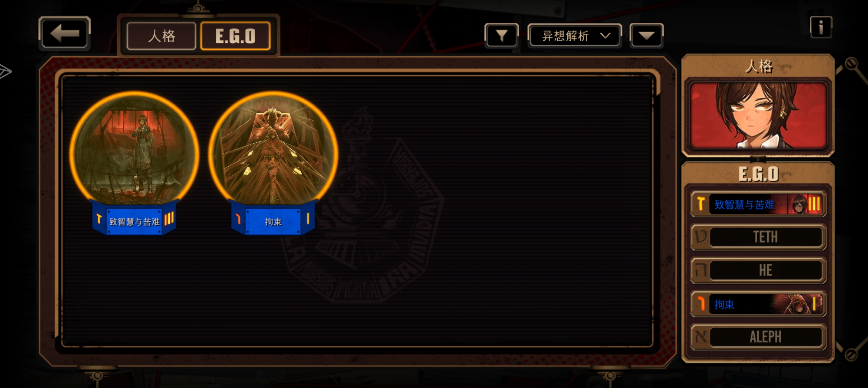
Task: Click the ALEPH Hebrew letter icon
Action: [x=701, y=337]
